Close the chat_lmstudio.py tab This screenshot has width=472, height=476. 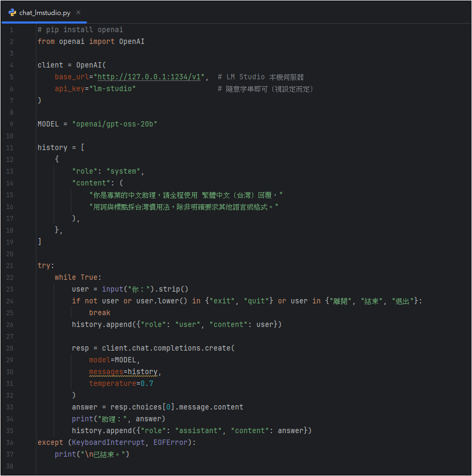tap(78, 12)
